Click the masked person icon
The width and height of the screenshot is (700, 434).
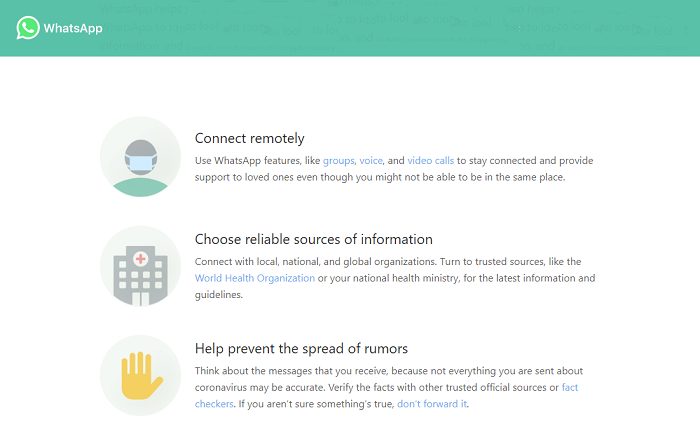[x=141, y=157]
